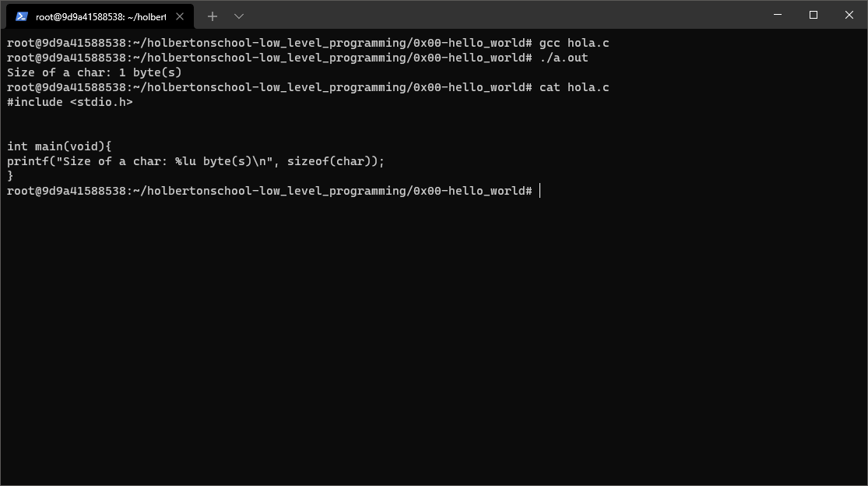Image resolution: width=868 pixels, height=486 pixels.
Task: Maximize the Windows Terminal window
Action: tap(812, 15)
